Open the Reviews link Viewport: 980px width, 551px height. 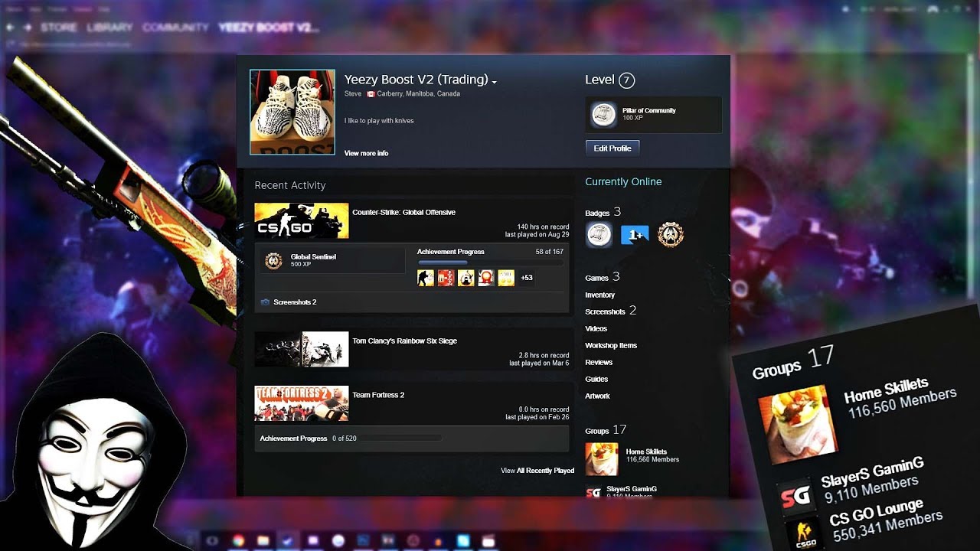point(599,362)
